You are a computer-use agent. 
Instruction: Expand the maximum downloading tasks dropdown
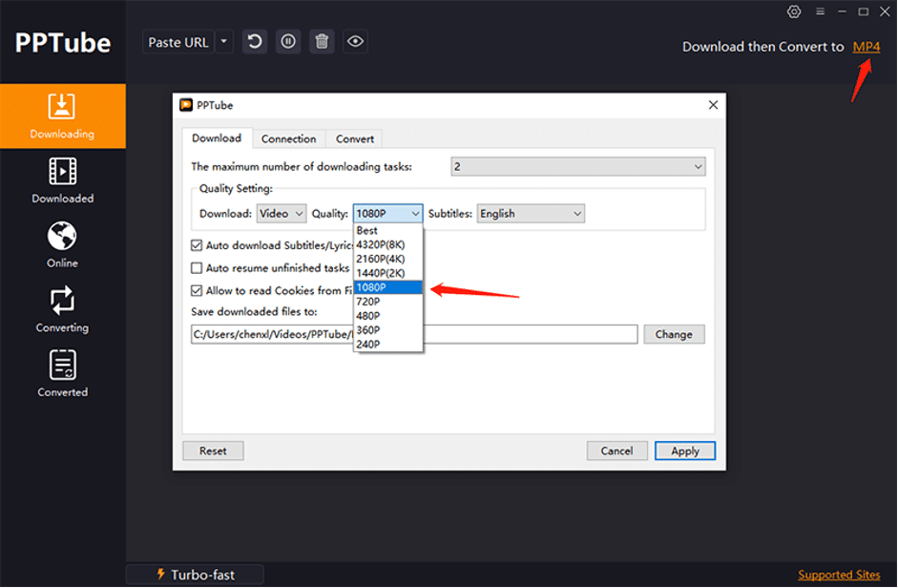[x=696, y=165]
